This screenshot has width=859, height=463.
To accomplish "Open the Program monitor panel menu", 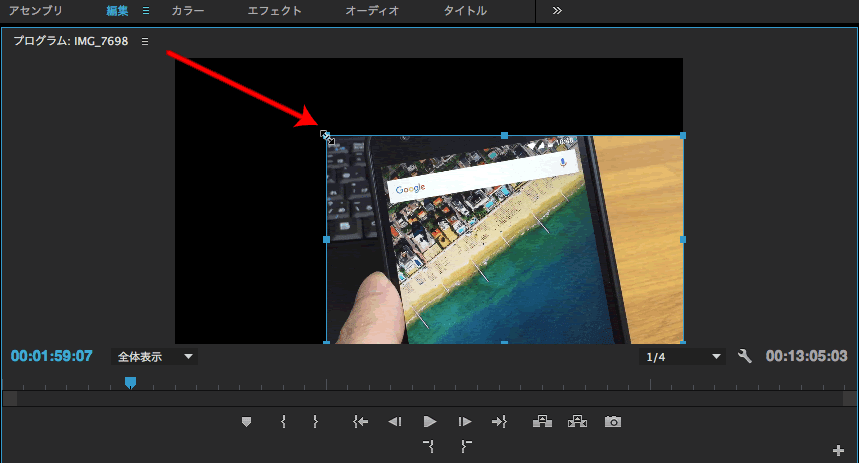I will tap(145, 42).
